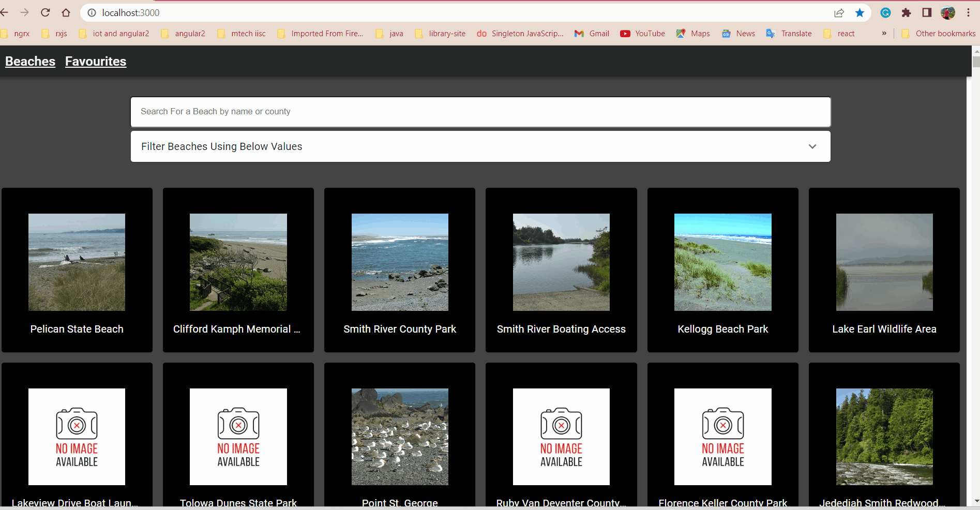Open the Kellogg Beach Park photo
Viewport: 980px width, 510px height.
point(723,262)
